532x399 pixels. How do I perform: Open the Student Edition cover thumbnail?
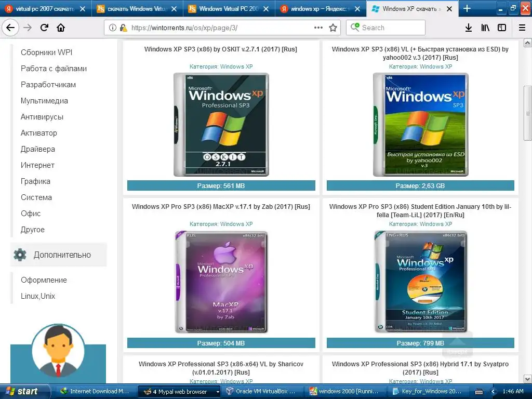point(421,282)
